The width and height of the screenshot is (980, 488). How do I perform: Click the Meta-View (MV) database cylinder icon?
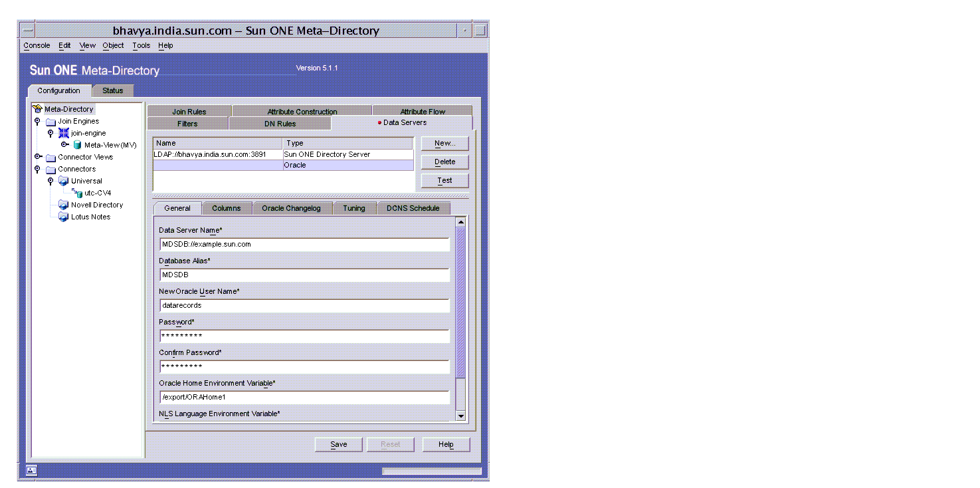pos(78,145)
